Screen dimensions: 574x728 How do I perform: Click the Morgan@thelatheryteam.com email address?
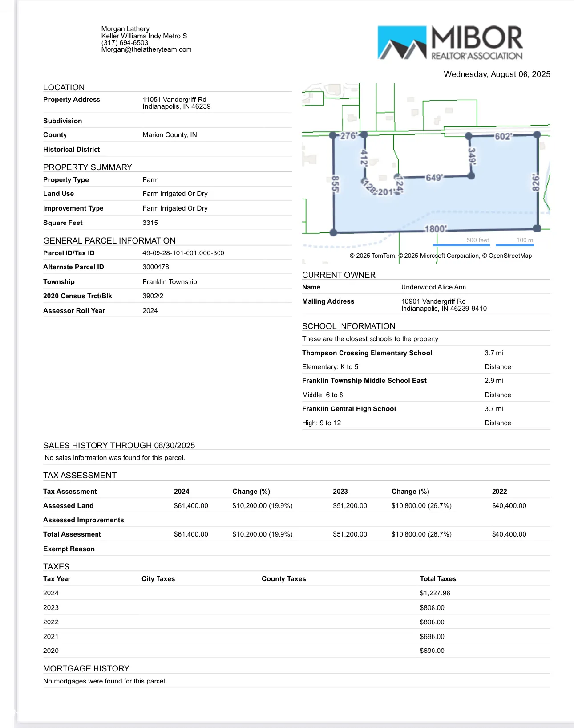coord(146,49)
